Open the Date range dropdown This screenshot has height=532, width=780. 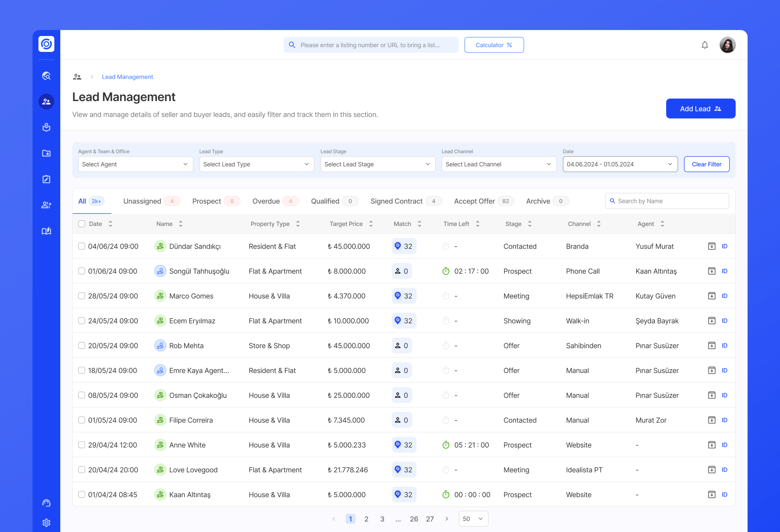click(620, 164)
